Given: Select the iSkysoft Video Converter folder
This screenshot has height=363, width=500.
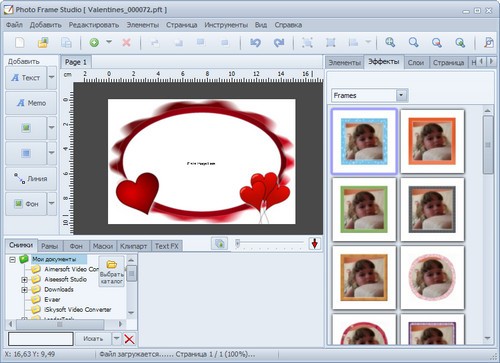Looking at the screenshot, I should [x=78, y=310].
